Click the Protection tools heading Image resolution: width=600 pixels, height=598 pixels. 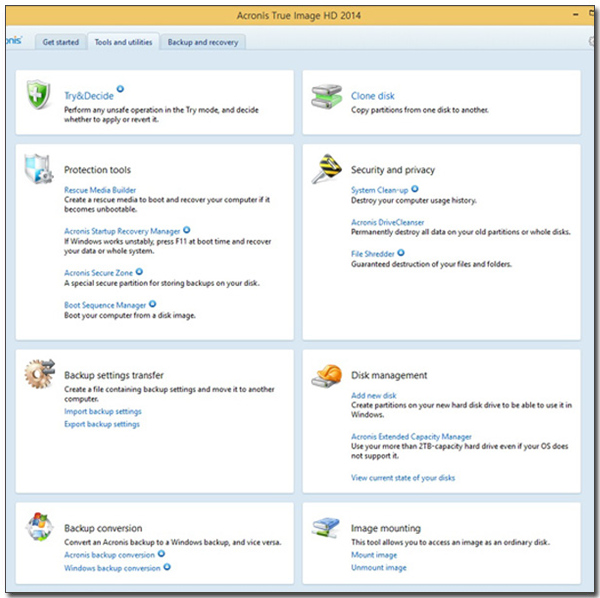tap(97, 169)
